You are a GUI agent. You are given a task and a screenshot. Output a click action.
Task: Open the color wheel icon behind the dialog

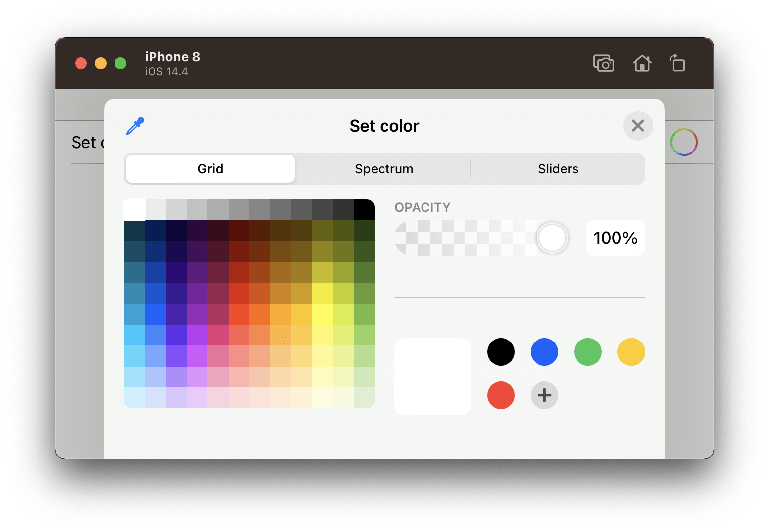click(684, 142)
